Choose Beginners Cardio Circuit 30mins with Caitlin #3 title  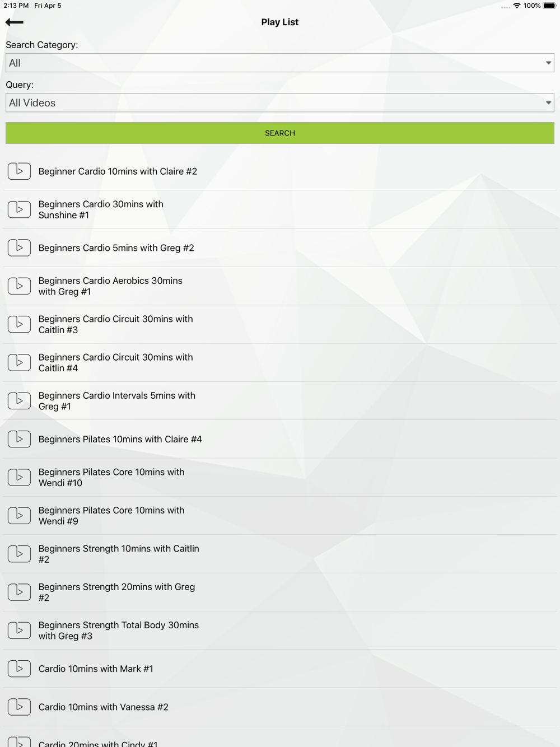115,324
